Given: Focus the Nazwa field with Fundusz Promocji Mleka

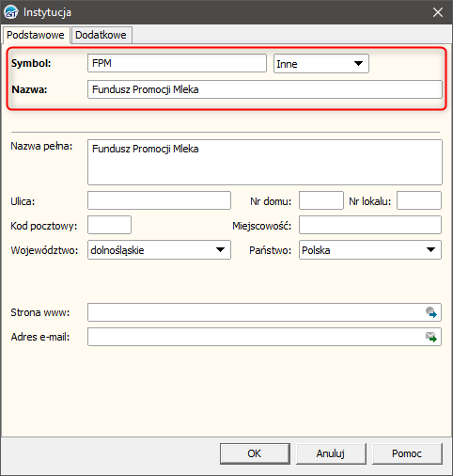Looking at the screenshot, I should 265,89.
